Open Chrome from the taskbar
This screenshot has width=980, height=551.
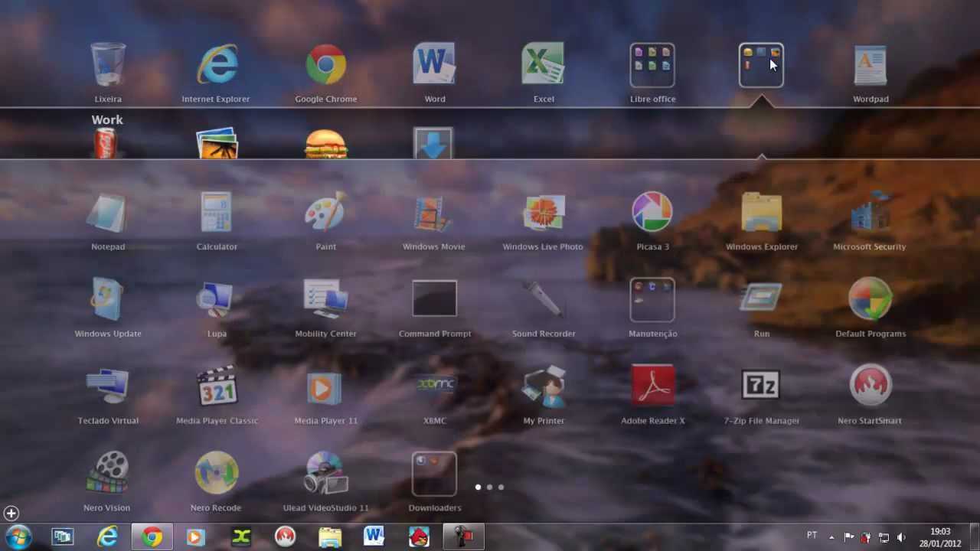pyautogui.click(x=152, y=537)
